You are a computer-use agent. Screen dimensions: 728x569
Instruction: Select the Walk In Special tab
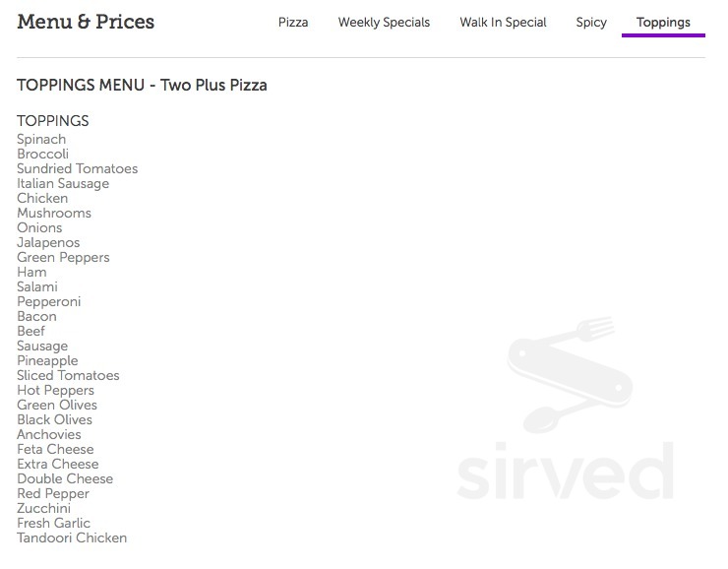503,23
